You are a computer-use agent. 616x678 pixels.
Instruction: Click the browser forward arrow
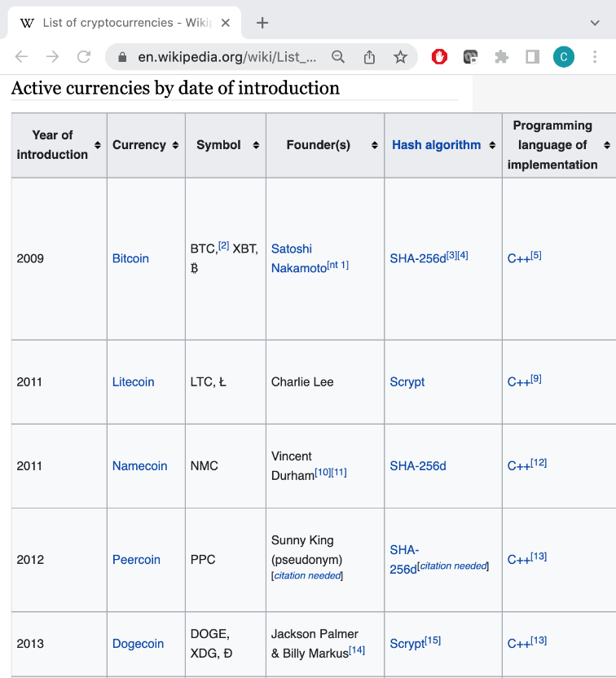coord(52,57)
